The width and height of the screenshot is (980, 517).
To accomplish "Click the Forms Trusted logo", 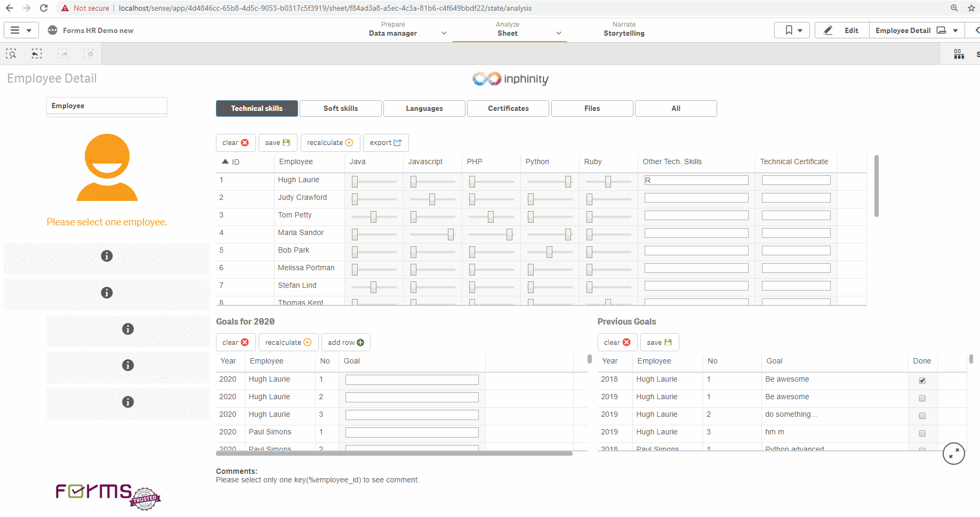I will (108, 496).
